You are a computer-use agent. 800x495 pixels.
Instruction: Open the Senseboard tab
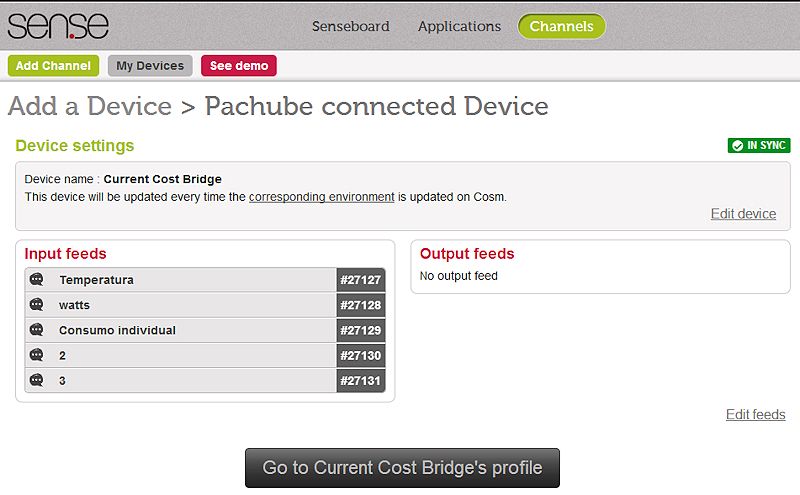[351, 26]
